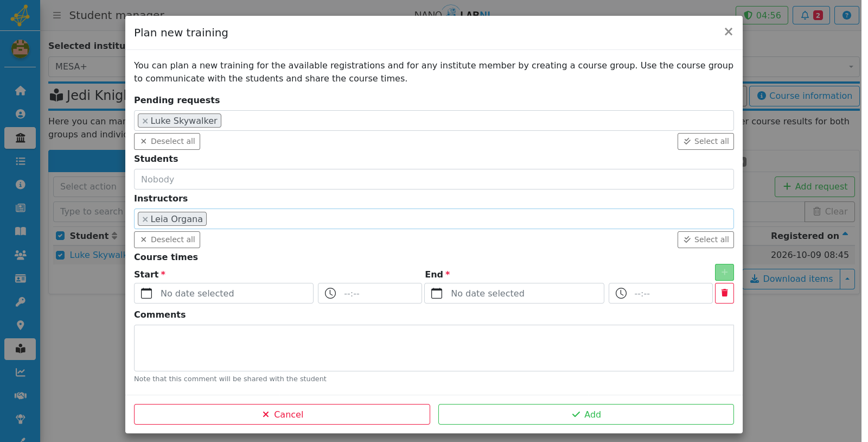Open the ID card sidebar icon
This screenshot has width=868, height=442.
(20, 279)
